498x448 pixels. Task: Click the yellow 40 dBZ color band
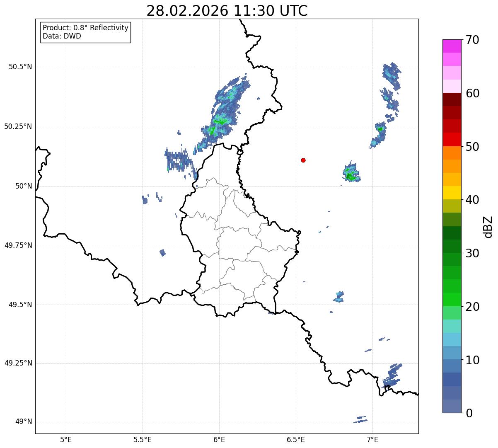[x=452, y=193]
